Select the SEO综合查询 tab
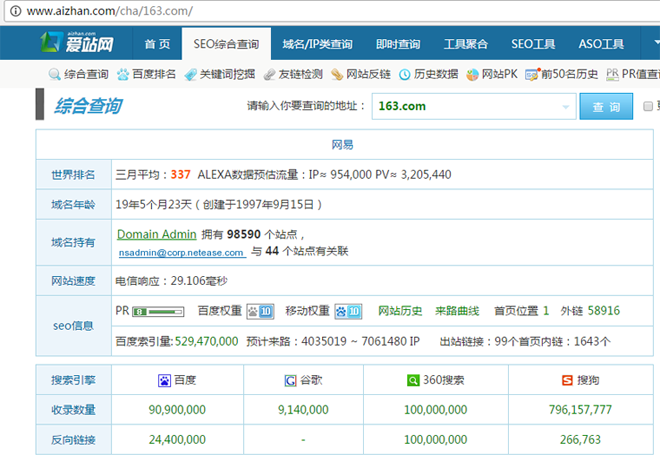Screen dimensions: 660x461 (x=226, y=44)
